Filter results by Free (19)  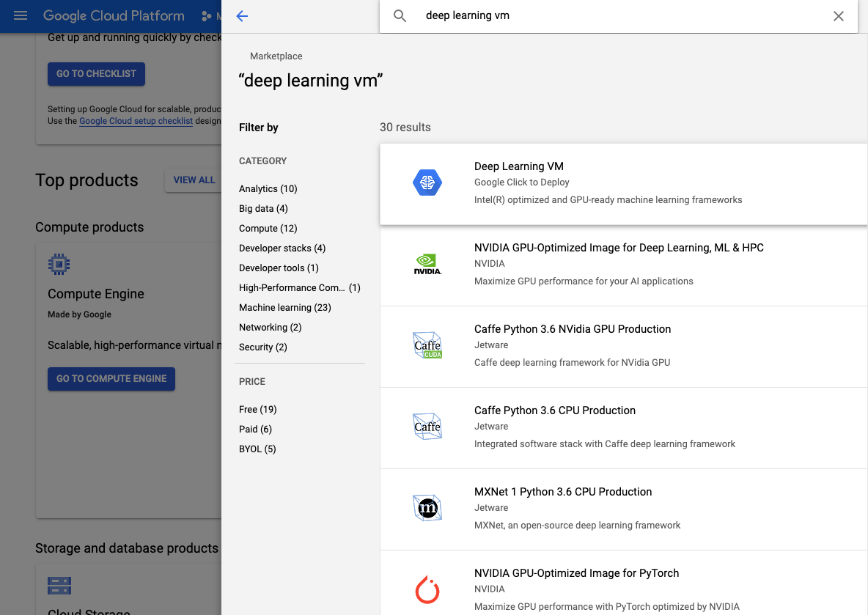coord(258,410)
